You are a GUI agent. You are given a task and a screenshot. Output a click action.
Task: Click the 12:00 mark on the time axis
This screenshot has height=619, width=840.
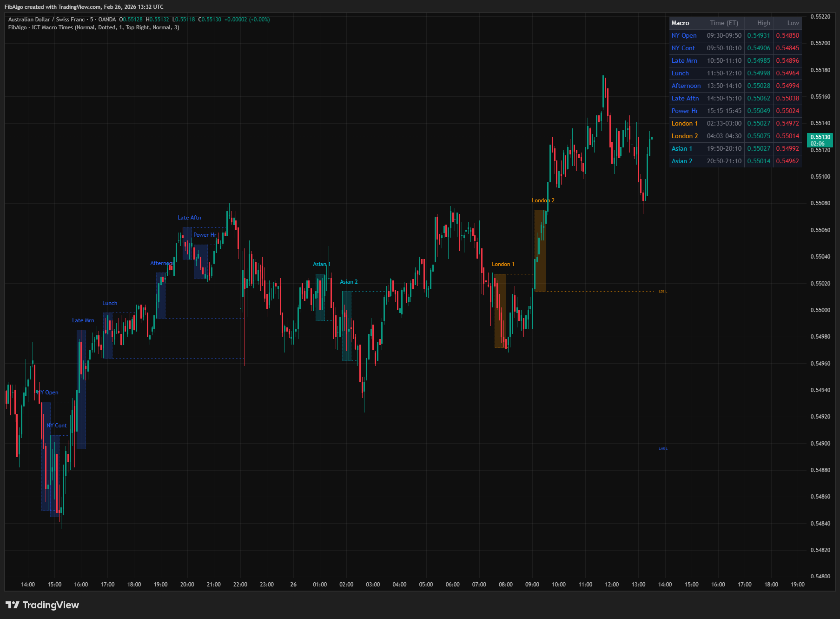pyautogui.click(x=612, y=585)
